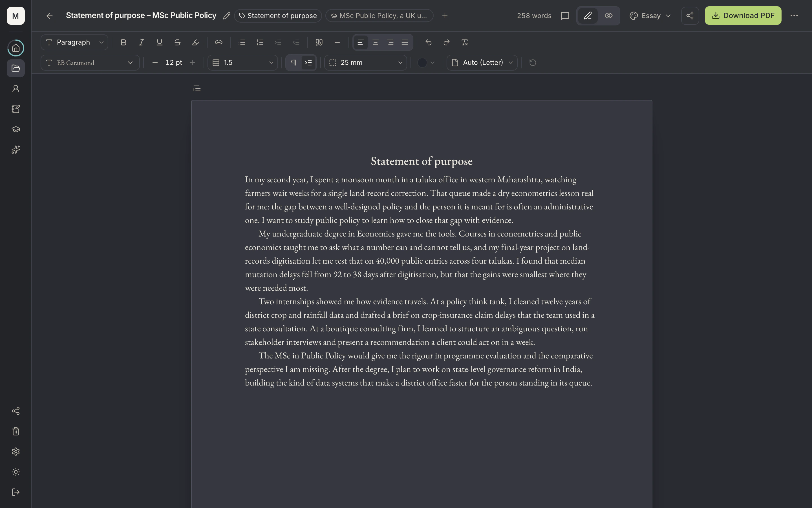Click the document title in header

pos(141,16)
